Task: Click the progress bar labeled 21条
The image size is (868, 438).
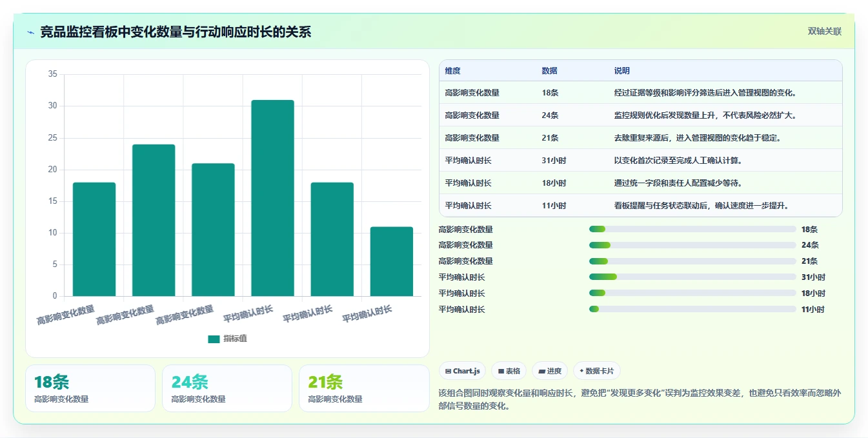Action: click(x=692, y=261)
